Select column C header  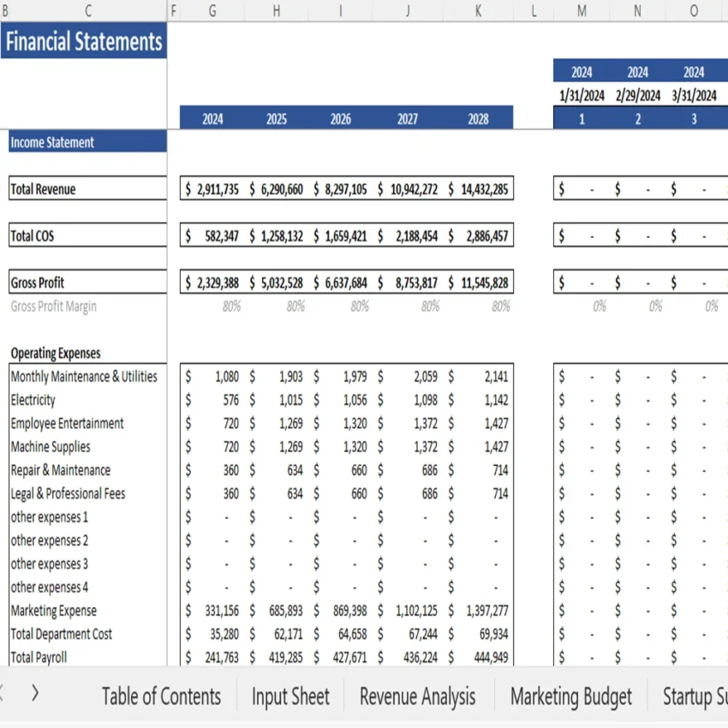pyautogui.click(x=88, y=11)
